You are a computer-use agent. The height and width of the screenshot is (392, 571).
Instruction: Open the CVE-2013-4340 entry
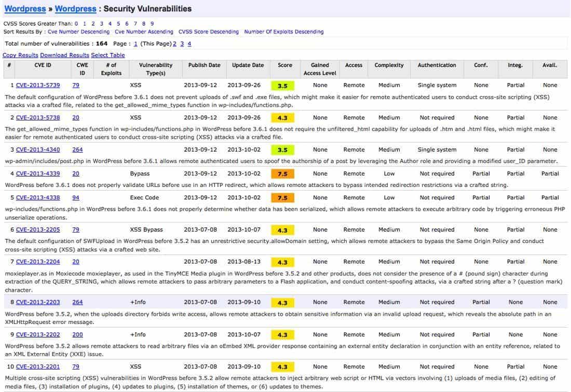(38, 150)
